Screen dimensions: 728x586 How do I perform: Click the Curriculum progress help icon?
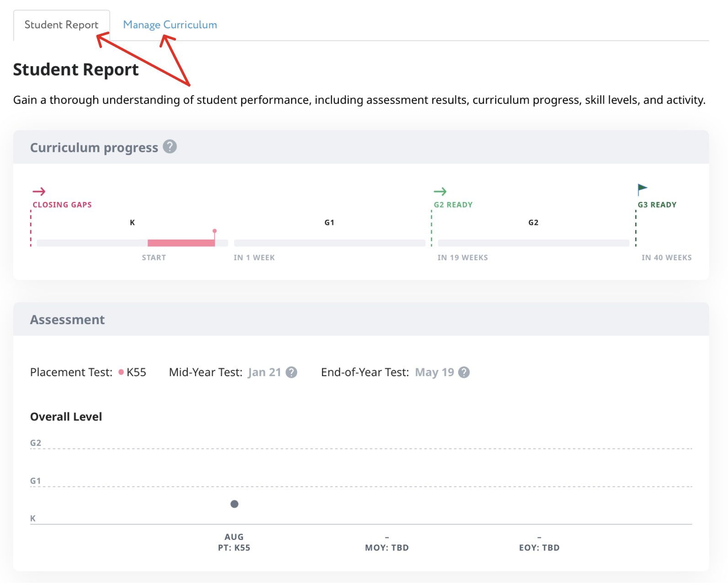tap(170, 147)
